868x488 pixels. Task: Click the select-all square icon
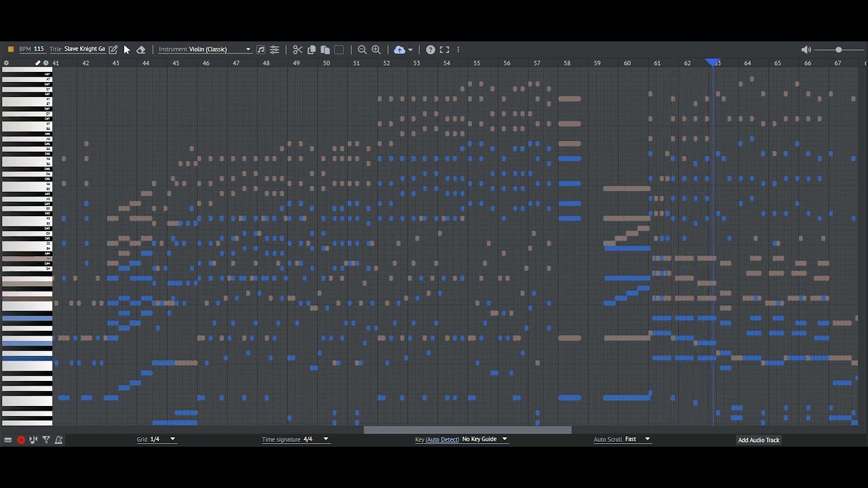pyautogui.click(x=339, y=49)
